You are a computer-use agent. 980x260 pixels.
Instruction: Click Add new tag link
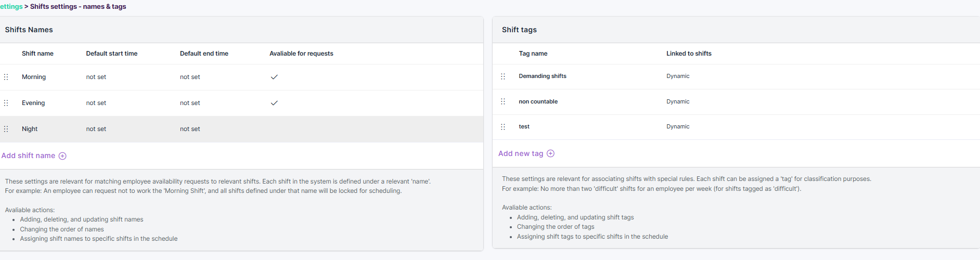[521, 153]
